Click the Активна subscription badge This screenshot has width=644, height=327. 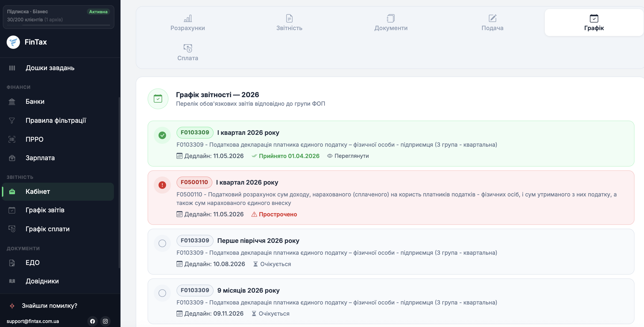point(98,12)
